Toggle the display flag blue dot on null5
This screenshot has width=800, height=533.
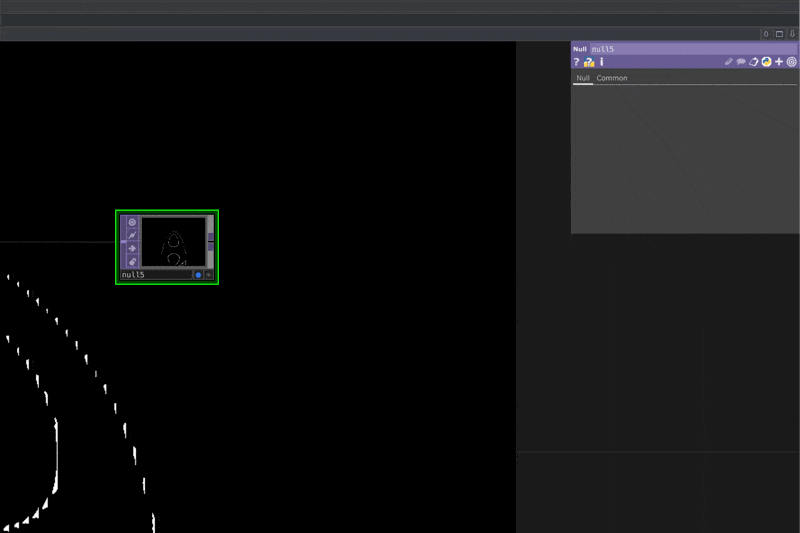pyautogui.click(x=198, y=275)
